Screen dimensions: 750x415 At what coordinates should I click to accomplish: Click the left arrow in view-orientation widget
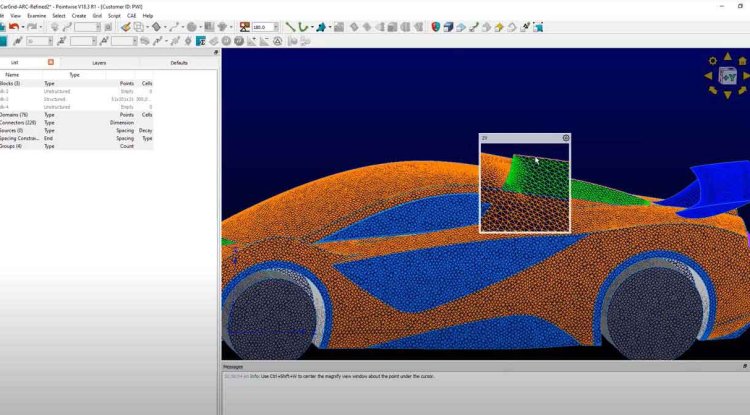click(708, 76)
